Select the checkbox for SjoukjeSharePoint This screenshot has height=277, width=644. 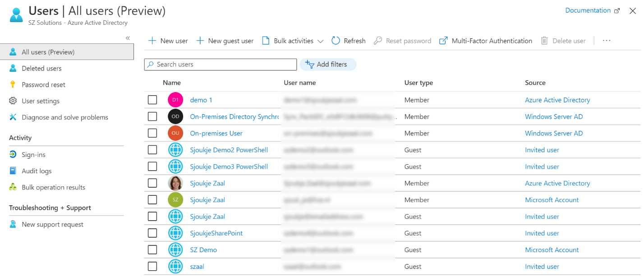point(152,233)
